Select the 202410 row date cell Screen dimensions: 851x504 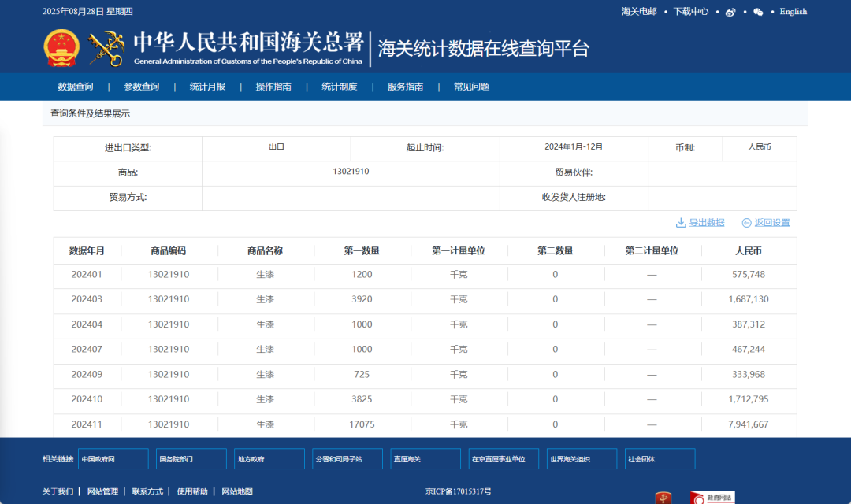click(87, 399)
